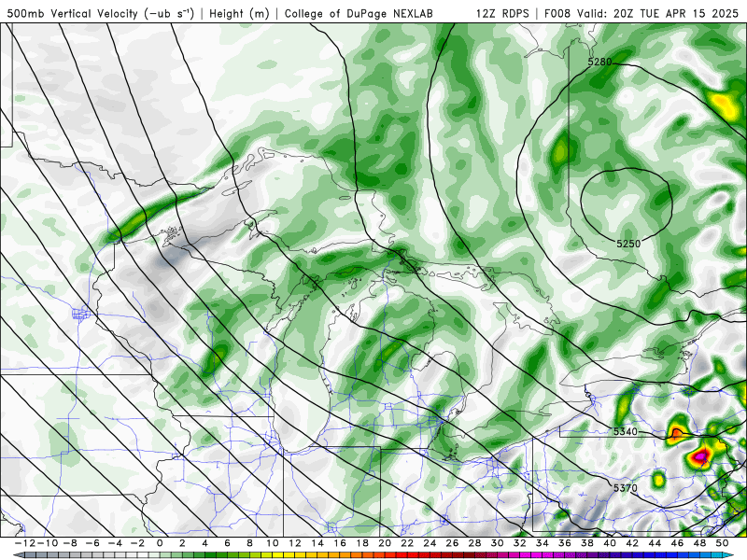The width and height of the screenshot is (747, 560).
Task: Click the '500mb Vertical Velocity' title text
Action: (72, 13)
